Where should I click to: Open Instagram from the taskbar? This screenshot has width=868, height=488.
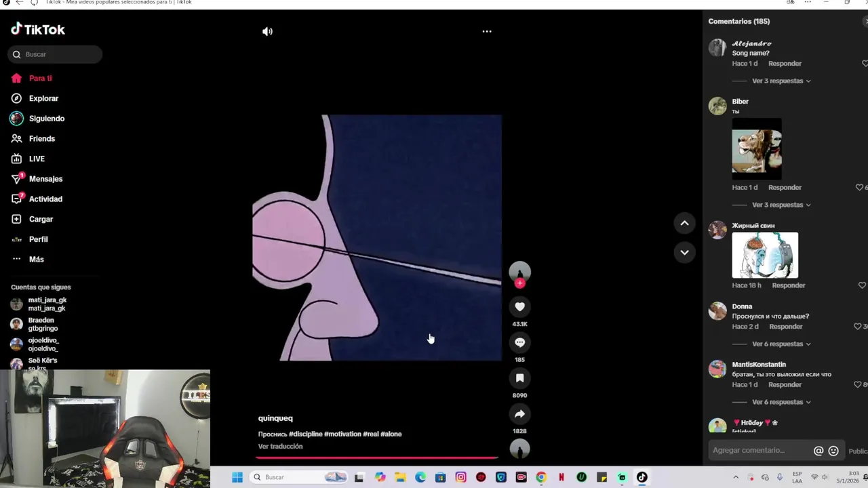(460, 477)
